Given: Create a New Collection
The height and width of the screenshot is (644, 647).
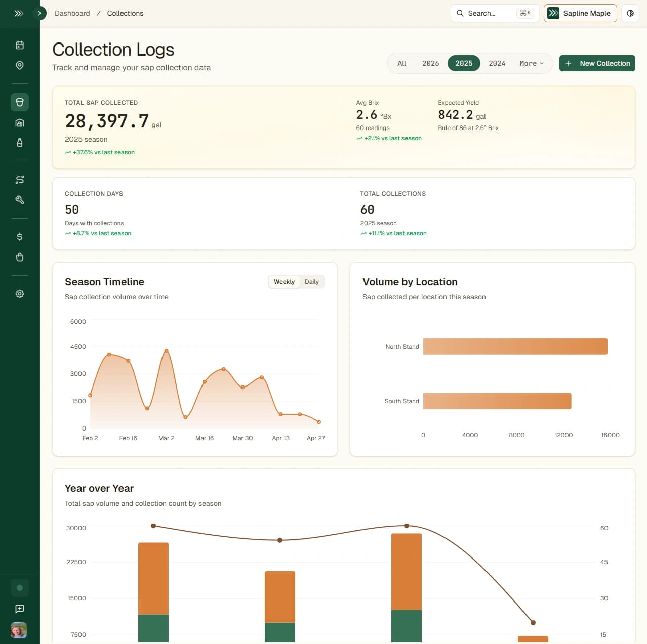Looking at the screenshot, I should click(597, 63).
